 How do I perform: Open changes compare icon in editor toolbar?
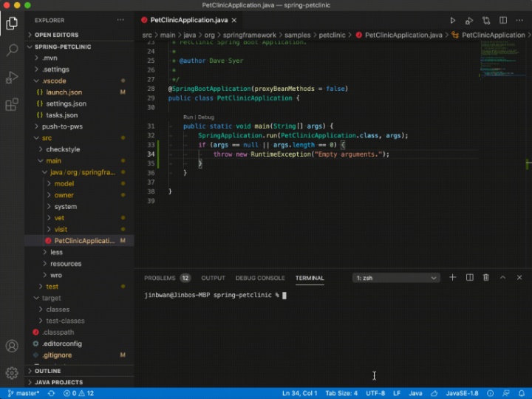486,21
